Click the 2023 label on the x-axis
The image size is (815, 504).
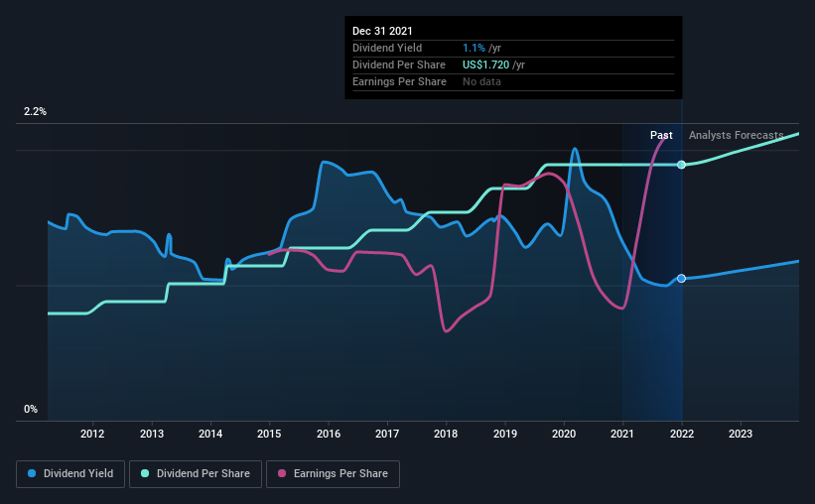(x=741, y=434)
